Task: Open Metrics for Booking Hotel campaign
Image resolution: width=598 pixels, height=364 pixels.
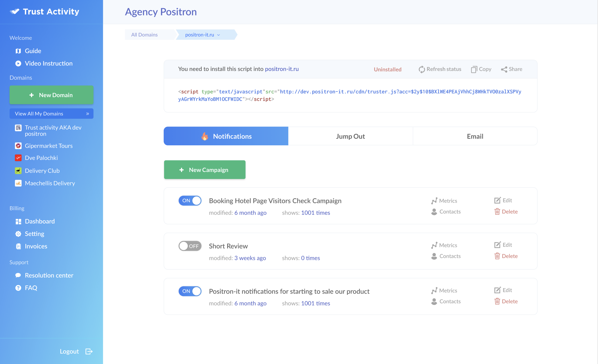Action: [444, 201]
